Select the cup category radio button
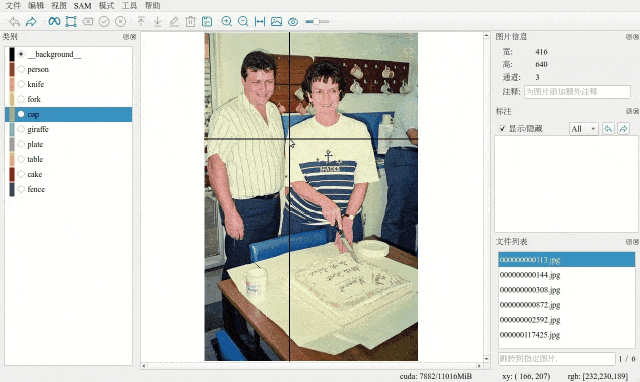The height and width of the screenshot is (382, 640). (x=21, y=114)
